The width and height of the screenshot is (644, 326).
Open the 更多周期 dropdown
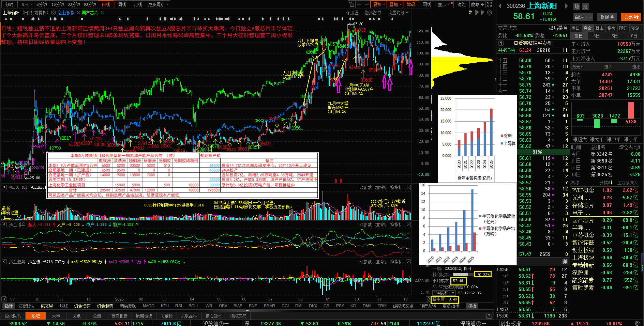(x=158, y=4)
